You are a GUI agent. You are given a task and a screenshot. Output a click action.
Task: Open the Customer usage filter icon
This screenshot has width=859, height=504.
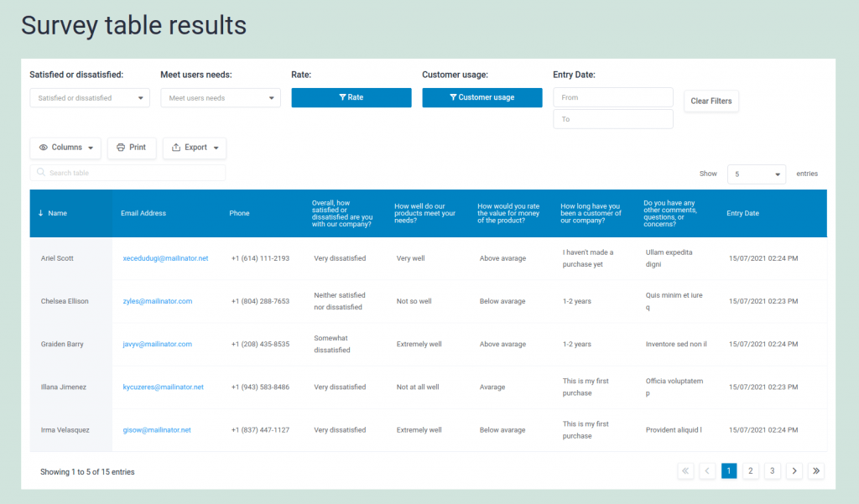(454, 97)
